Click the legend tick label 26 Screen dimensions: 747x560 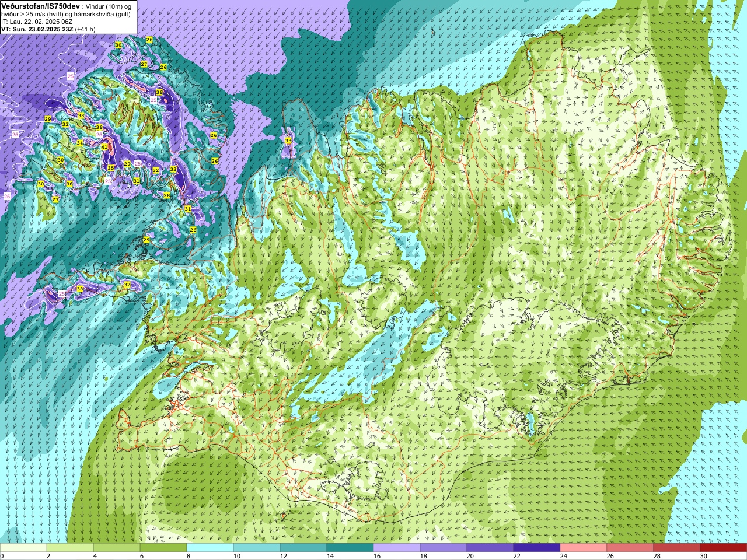pos(610,556)
